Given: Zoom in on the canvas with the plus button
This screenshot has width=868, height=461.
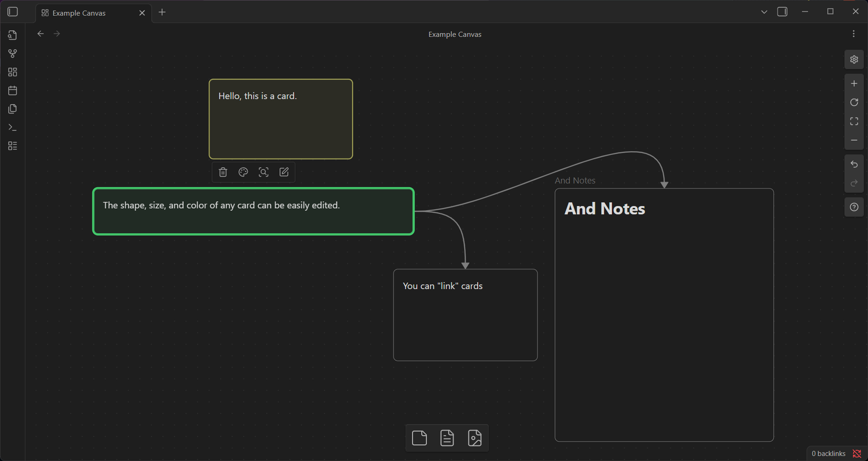Looking at the screenshot, I should (854, 84).
